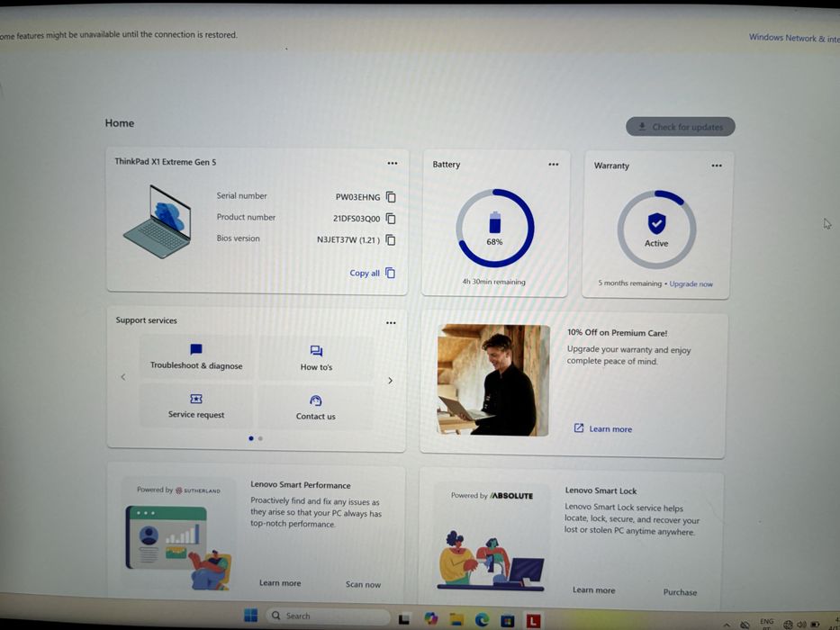The width and height of the screenshot is (840, 630).
Task: Click '10% Off on Premium Care!' heading
Action: tap(617, 333)
